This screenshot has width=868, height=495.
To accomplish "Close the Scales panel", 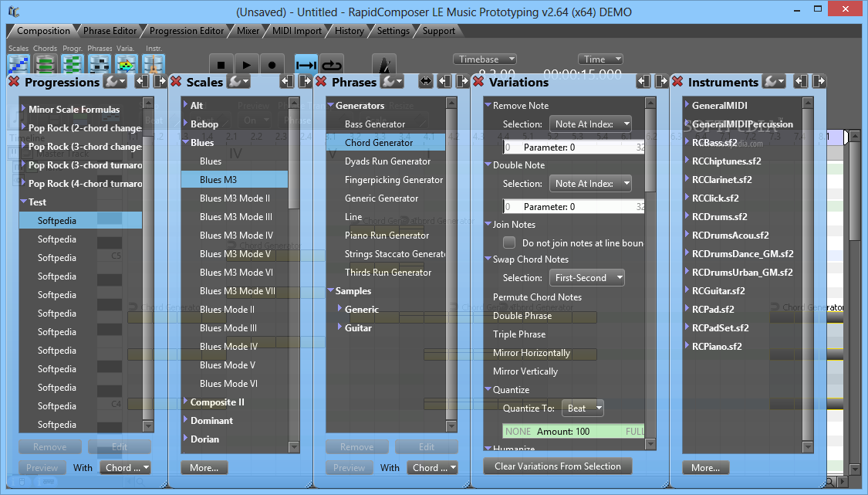I will click(x=176, y=82).
